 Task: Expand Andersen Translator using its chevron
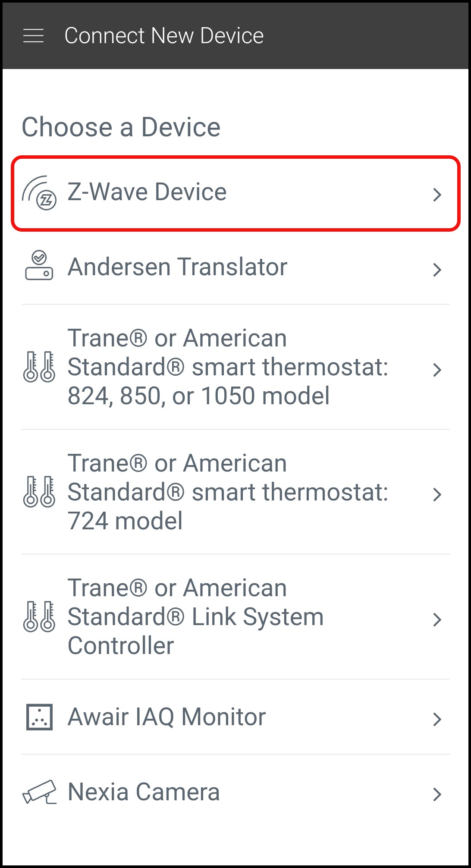click(x=437, y=270)
